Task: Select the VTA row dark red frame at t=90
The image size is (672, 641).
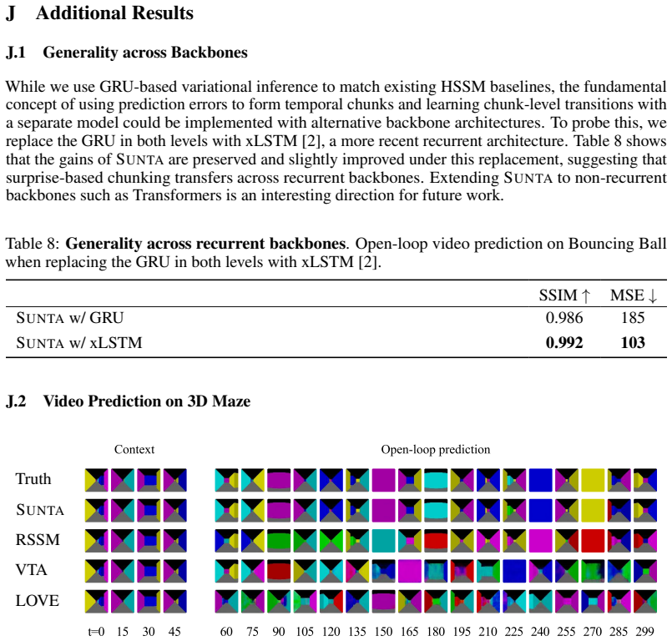Action: (279, 571)
